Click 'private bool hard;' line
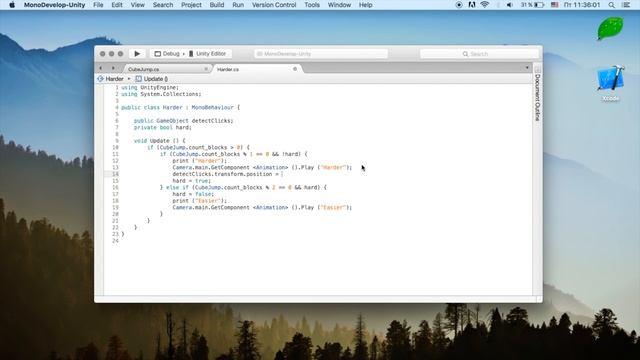 163,127
